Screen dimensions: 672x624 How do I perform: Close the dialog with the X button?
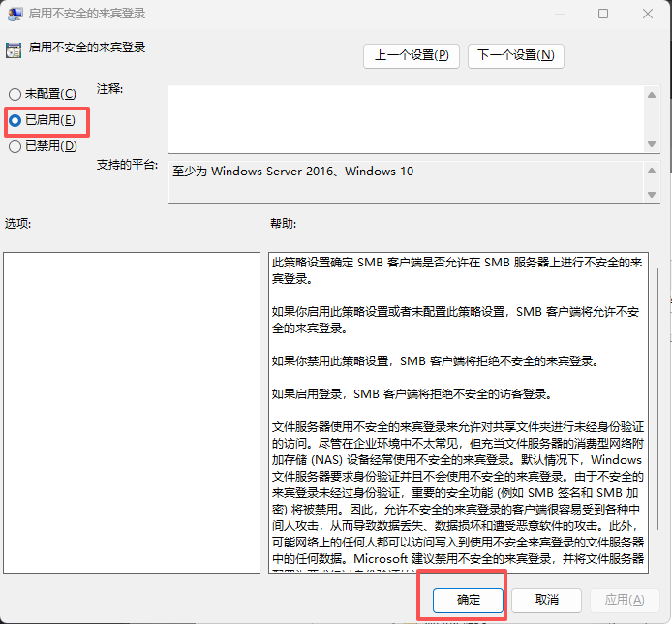pos(649,14)
